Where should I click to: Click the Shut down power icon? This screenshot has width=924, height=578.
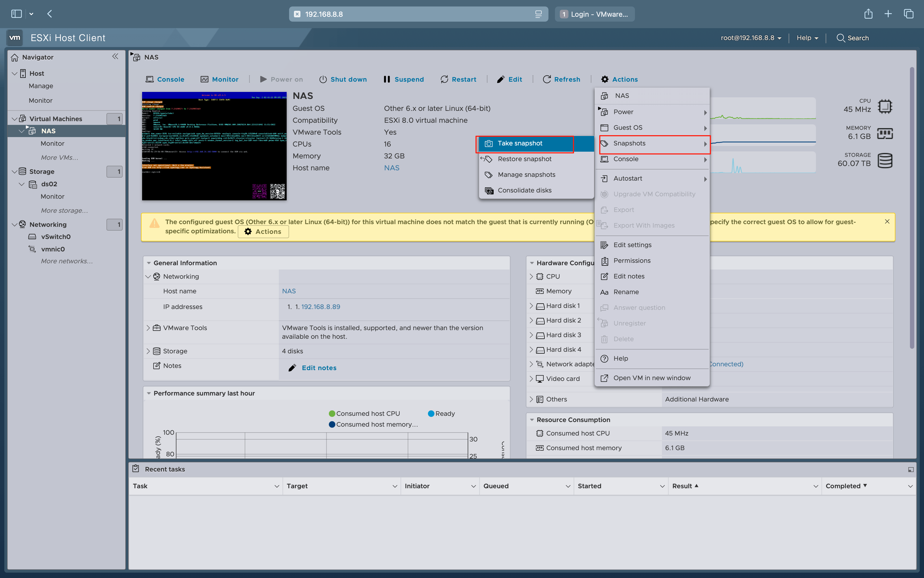(x=323, y=79)
